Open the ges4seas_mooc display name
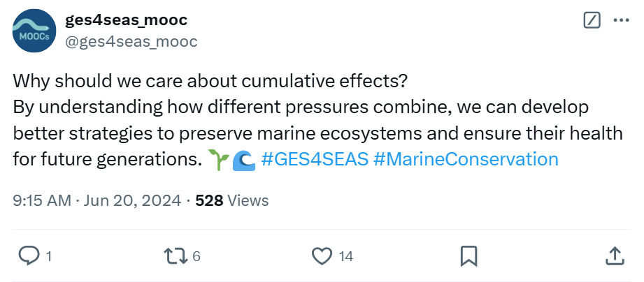 pos(126,20)
